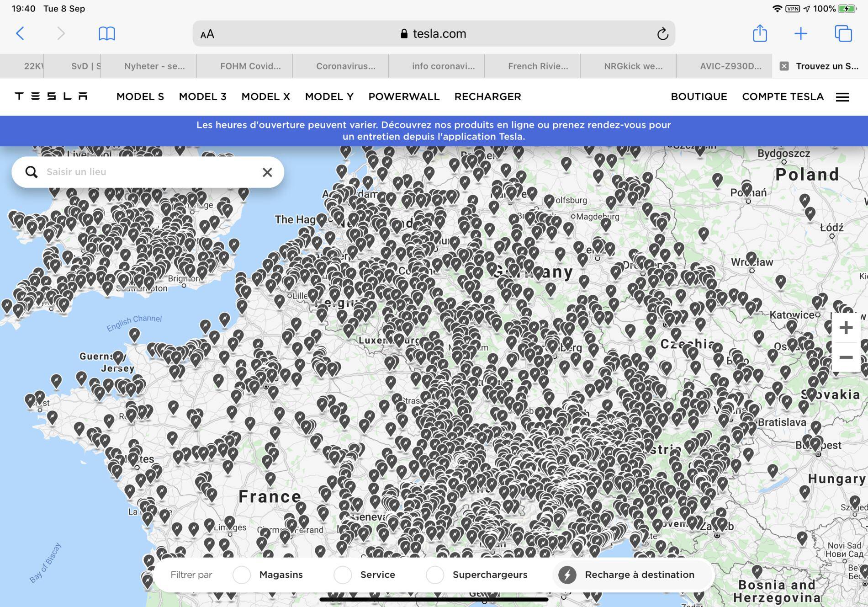Click the 'Bydgoszcz' city label
This screenshot has width=868, height=607.
[784, 154]
